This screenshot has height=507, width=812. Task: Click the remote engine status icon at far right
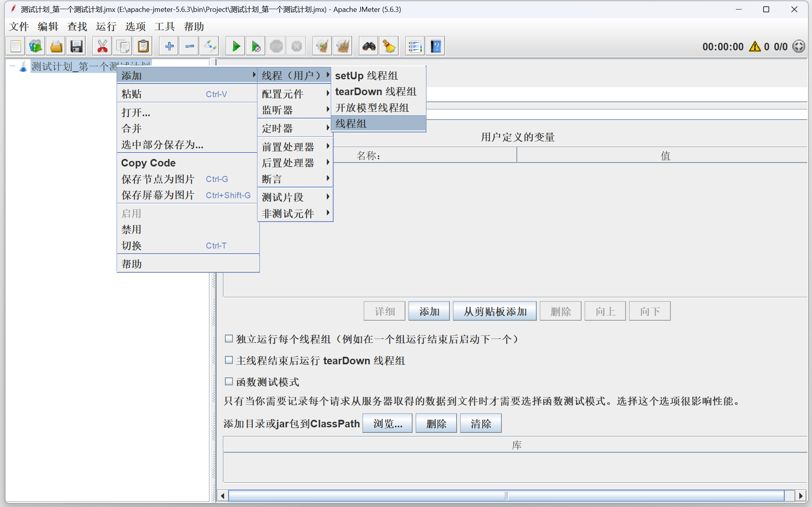[799, 46]
